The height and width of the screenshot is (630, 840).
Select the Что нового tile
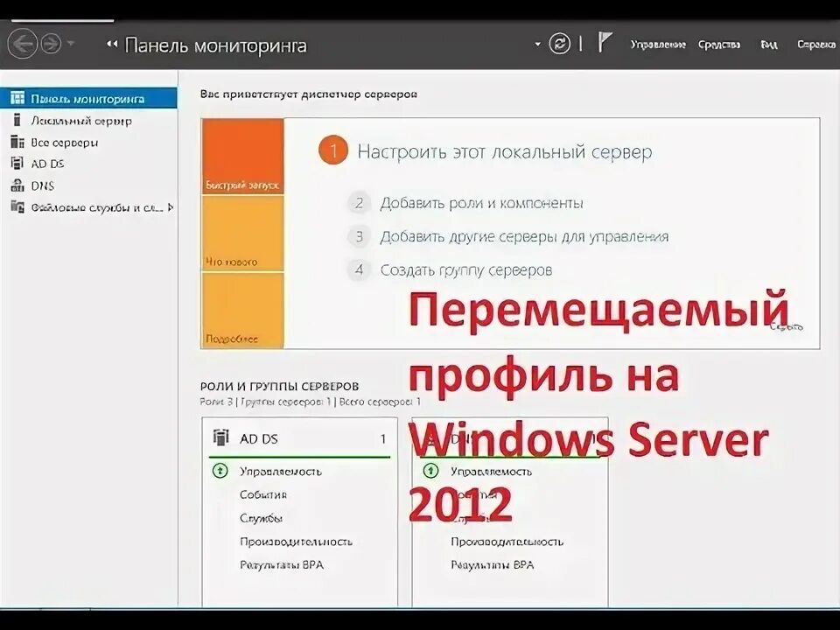point(242,234)
